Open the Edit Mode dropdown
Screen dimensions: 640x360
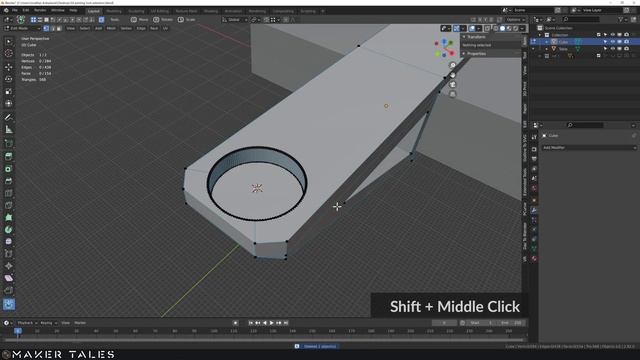point(22,28)
